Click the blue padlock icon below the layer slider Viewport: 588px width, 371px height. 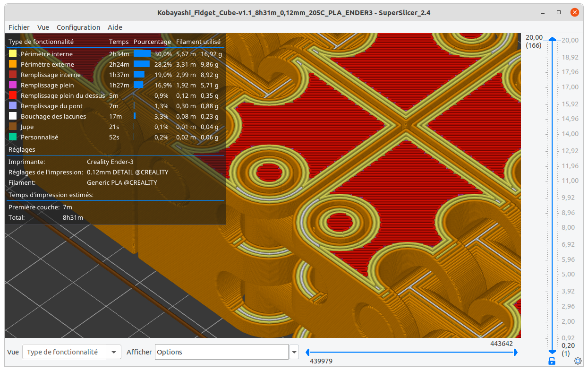pyautogui.click(x=552, y=361)
